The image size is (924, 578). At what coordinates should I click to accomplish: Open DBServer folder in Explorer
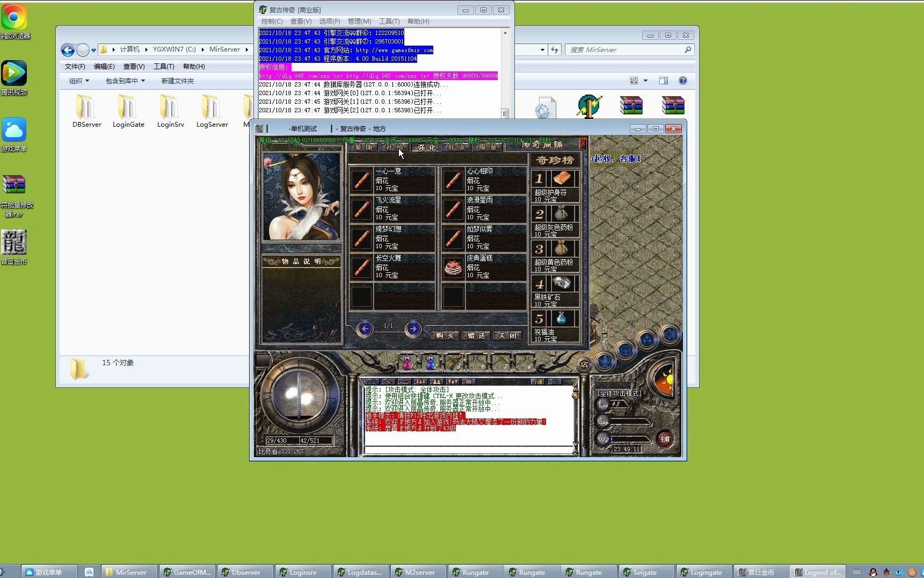[x=87, y=111]
